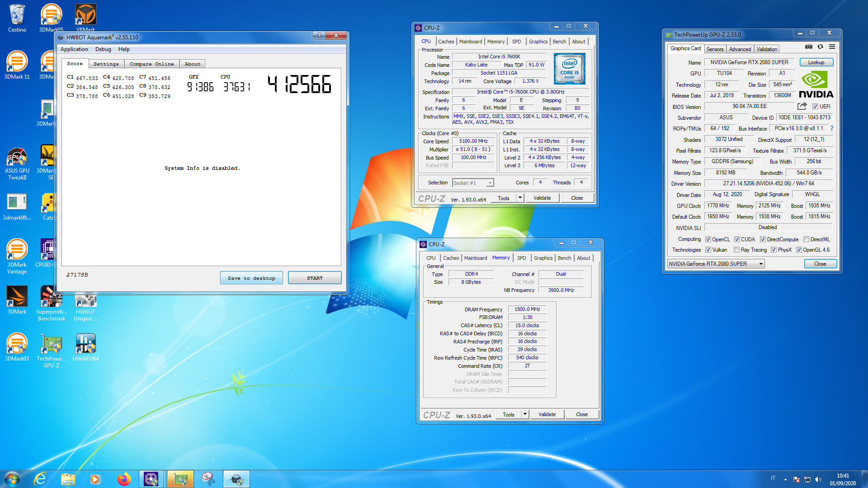This screenshot has width=868, height=488.
Task: Open the Windows Start menu
Action: point(12,479)
